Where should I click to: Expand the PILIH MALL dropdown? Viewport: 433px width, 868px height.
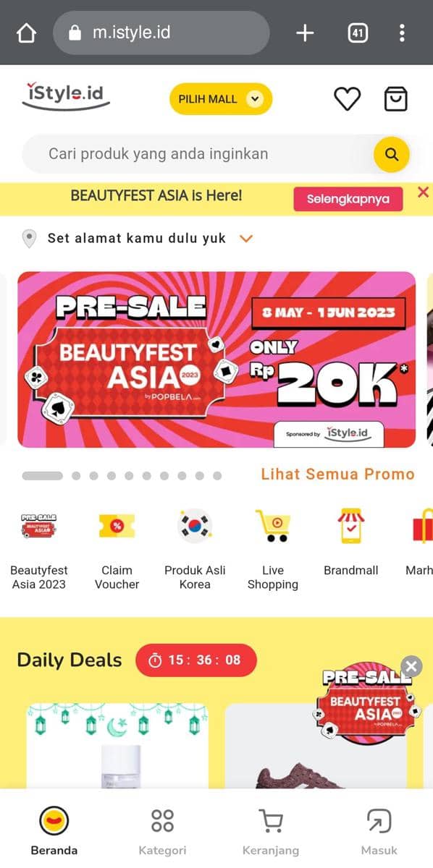click(221, 99)
